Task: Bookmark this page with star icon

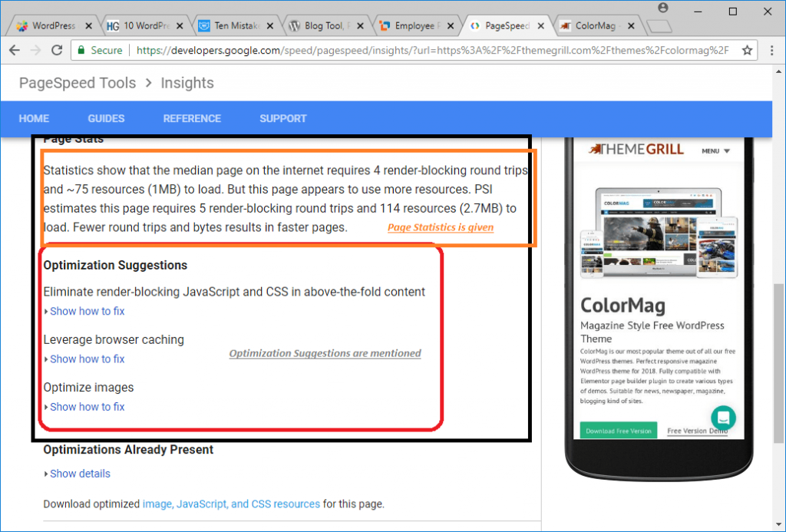Action: 747,51
